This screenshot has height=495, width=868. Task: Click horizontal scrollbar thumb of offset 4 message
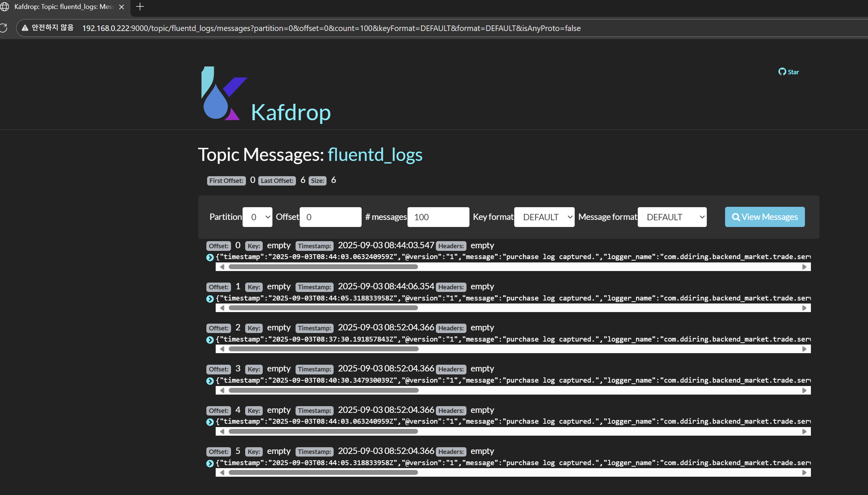323,432
